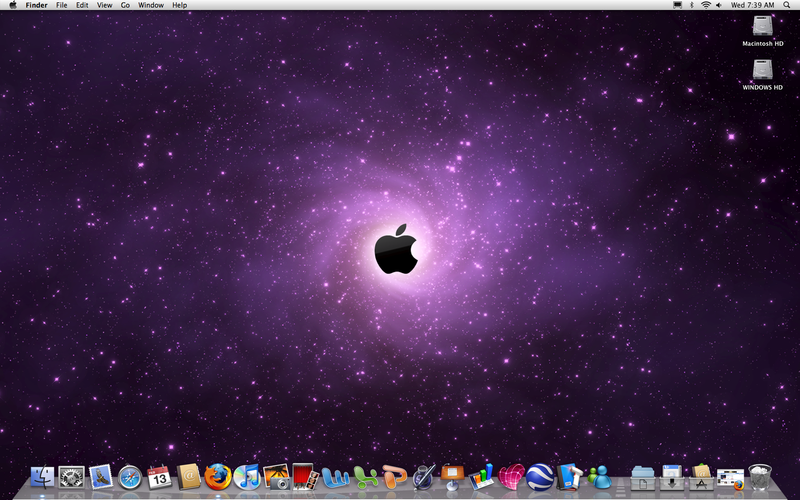Open Mail stamp icon in Dock
Screen dimensions: 800x500
[101, 477]
